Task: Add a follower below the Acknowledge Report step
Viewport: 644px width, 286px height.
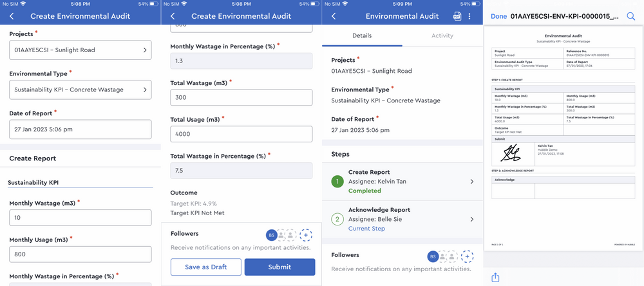Action: [x=467, y=256]
